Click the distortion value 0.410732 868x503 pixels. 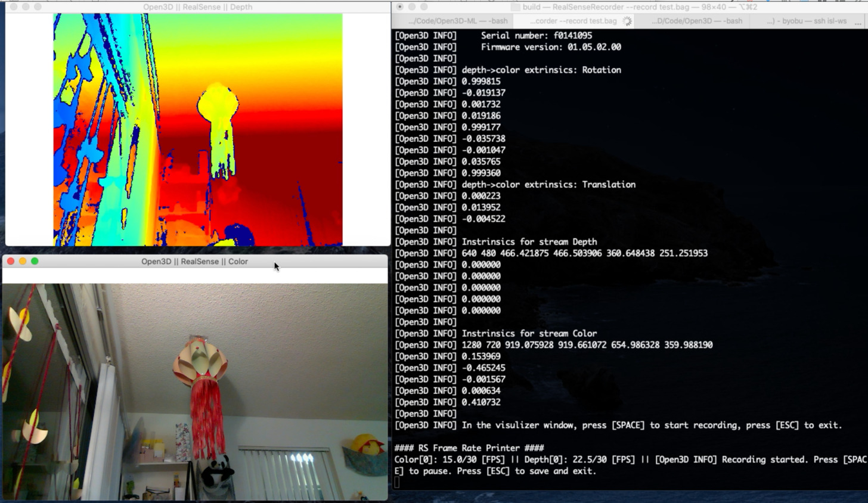pos(481,402)
